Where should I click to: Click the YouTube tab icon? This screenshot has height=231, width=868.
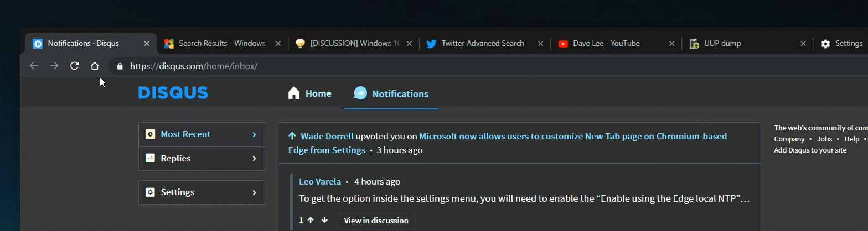point(564,44)
